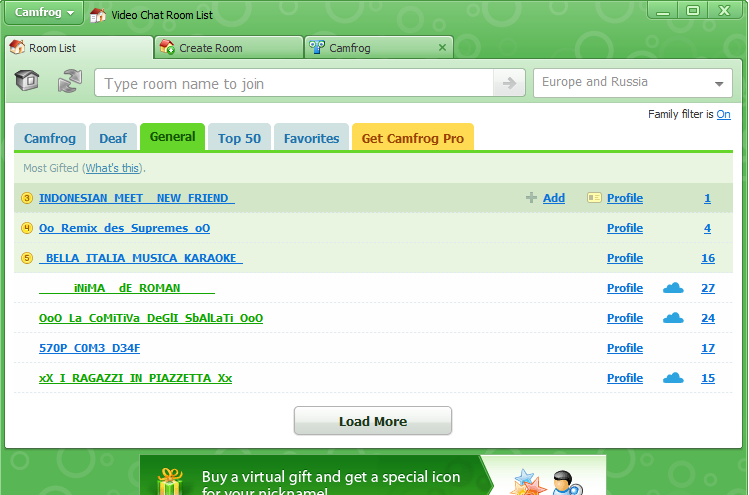This screenshot has width=749, height=495.
Task: Click the room home icon beside refresh
Action: pos(27,80)
